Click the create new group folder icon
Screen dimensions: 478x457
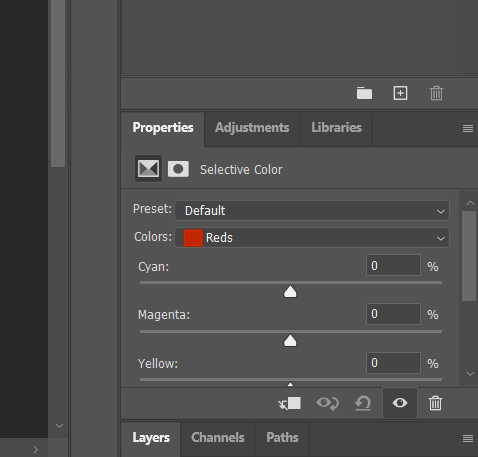pos(364,93)
